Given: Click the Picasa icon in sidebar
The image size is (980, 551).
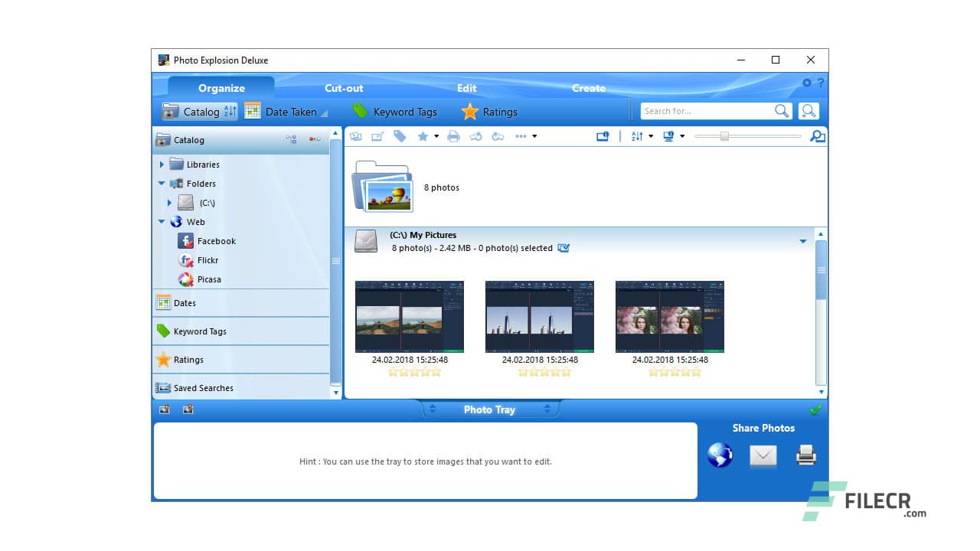Looking at the screenshot, I should click(185, 279).
